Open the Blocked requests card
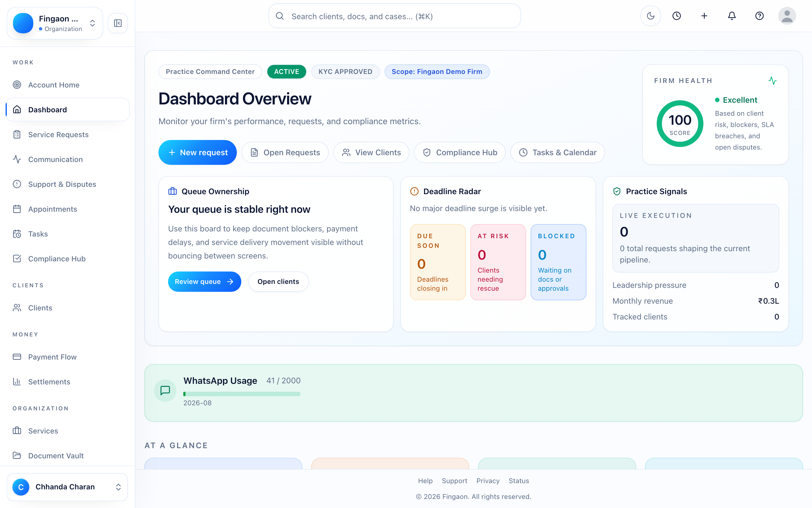The height and width of the screenshot is (508, 812). tap(558, 262)
